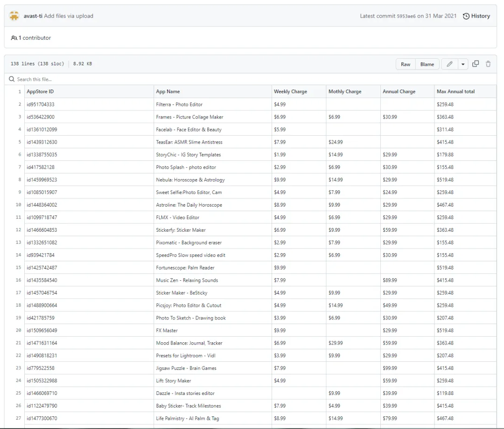Image resolution: width=504 pixels, height=429 pixels.
Task: Open the avast-ti author link
Action: click(33, 16)
